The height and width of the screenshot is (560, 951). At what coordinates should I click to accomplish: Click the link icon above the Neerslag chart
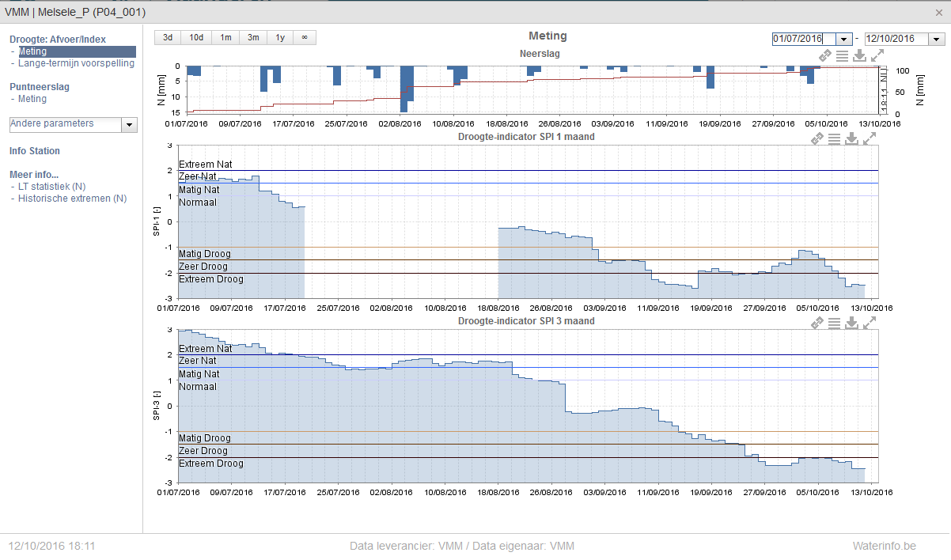pyautogui.click(x=824, y=55)
